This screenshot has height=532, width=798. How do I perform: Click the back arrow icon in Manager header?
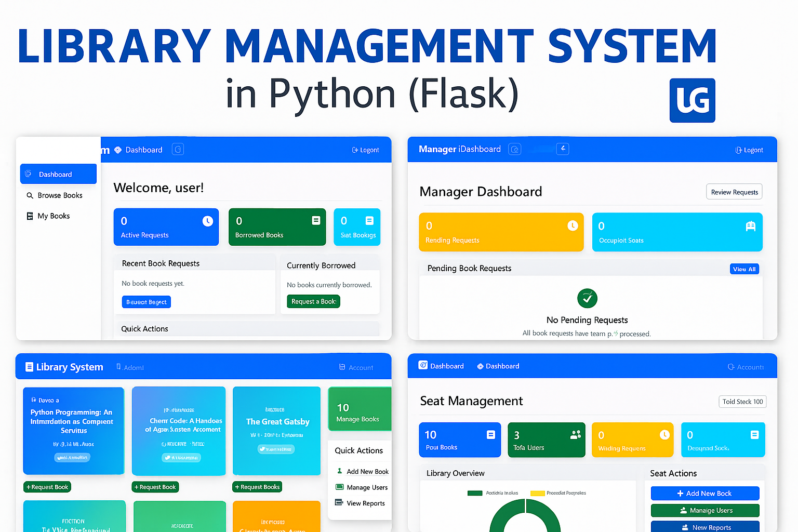(563, 149)
